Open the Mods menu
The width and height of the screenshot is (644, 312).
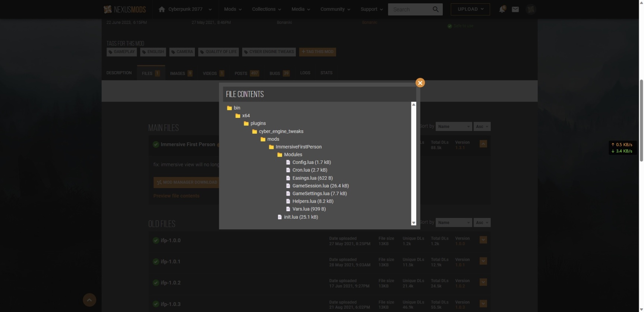(x=233, y=9)
